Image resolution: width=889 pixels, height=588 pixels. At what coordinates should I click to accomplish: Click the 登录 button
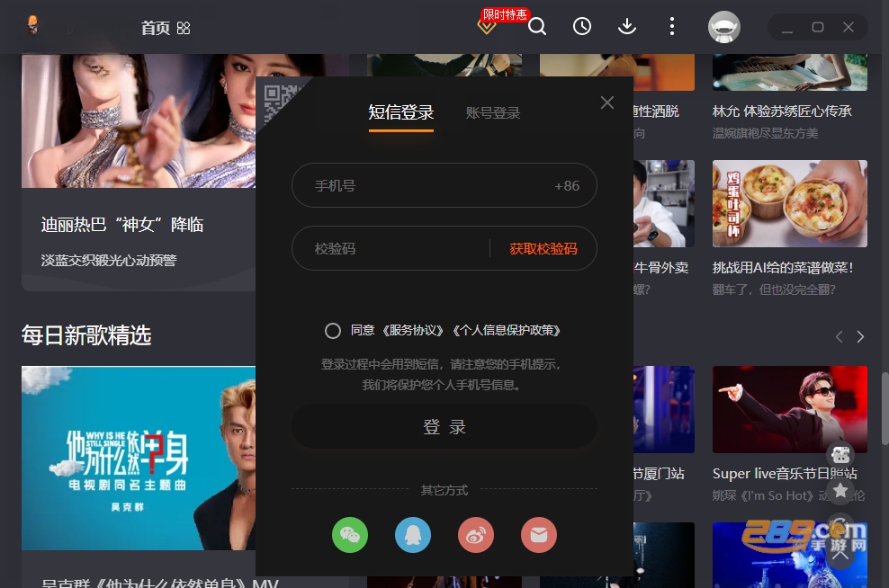[444, 426]
